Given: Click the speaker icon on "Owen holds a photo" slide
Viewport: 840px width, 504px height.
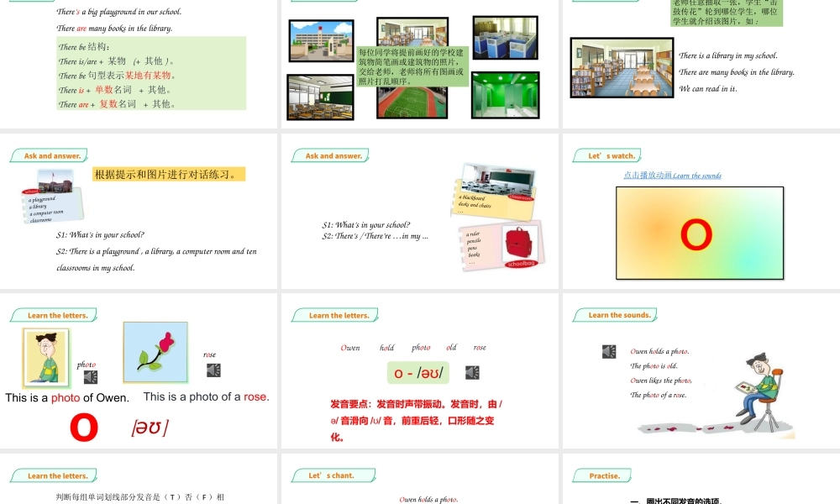Looking at the screenshot, I should (609, 351).
